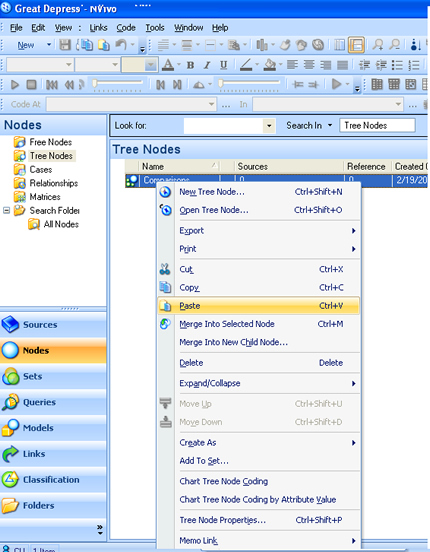The image size is (430, 552).
Task: Select Matrices folder
Action: [37, 197]
